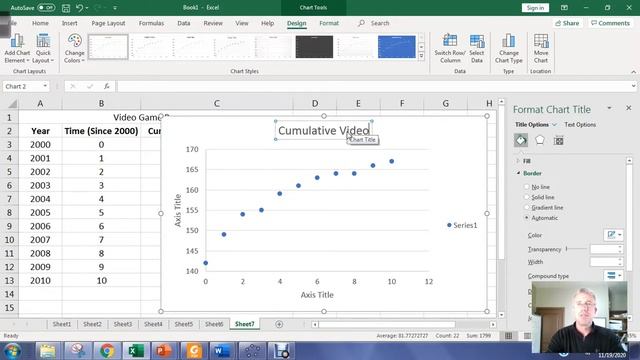Open Word from the taskbar
Image resolution: width=640 pixels, height=360 pixels.
pos(222,351)
